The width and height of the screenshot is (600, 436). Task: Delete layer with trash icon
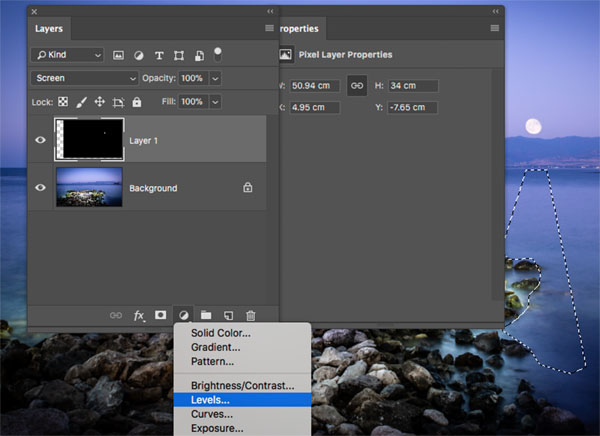(250, 315)
